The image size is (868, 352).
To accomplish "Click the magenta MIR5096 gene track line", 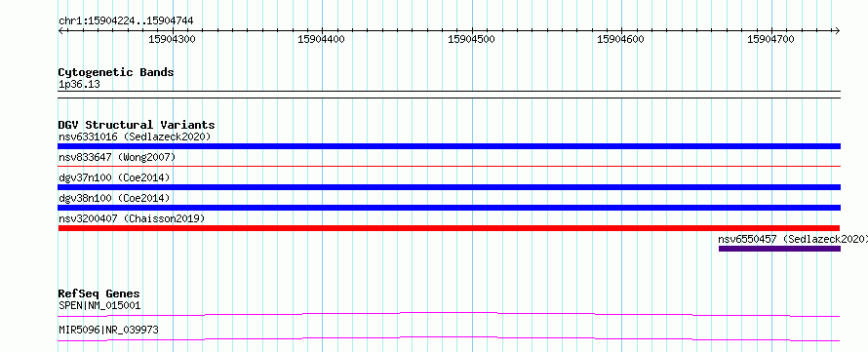I will [x=449, y=338].
